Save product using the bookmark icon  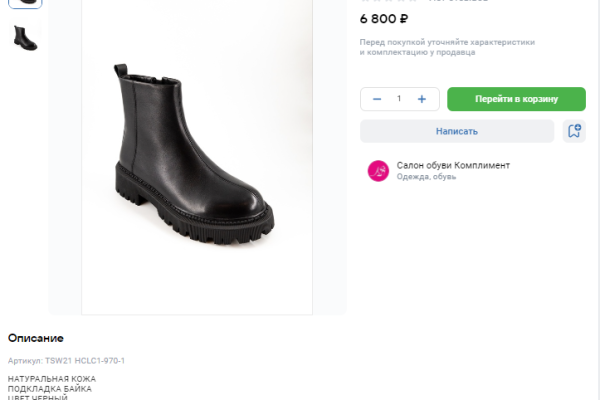tap(573, 131)
